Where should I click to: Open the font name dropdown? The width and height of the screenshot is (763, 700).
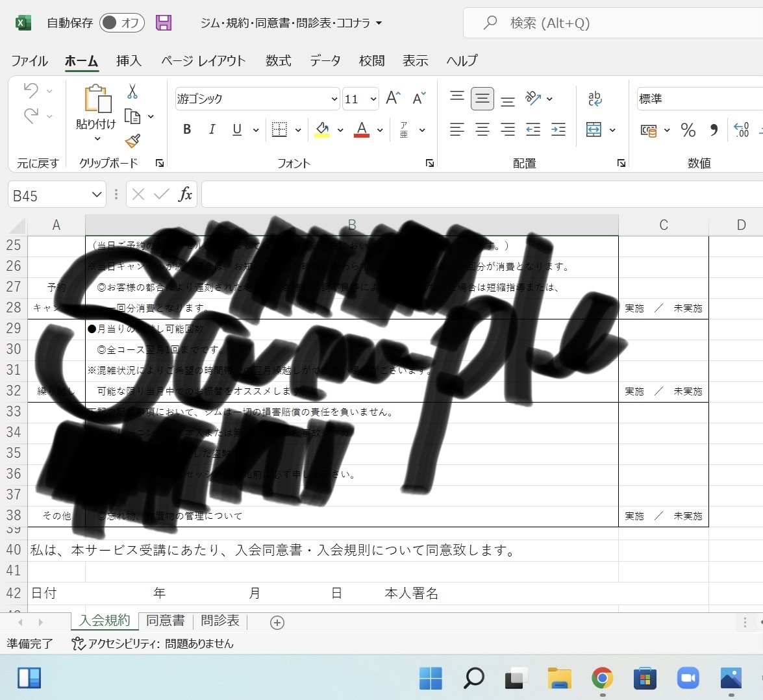(334, 99)
